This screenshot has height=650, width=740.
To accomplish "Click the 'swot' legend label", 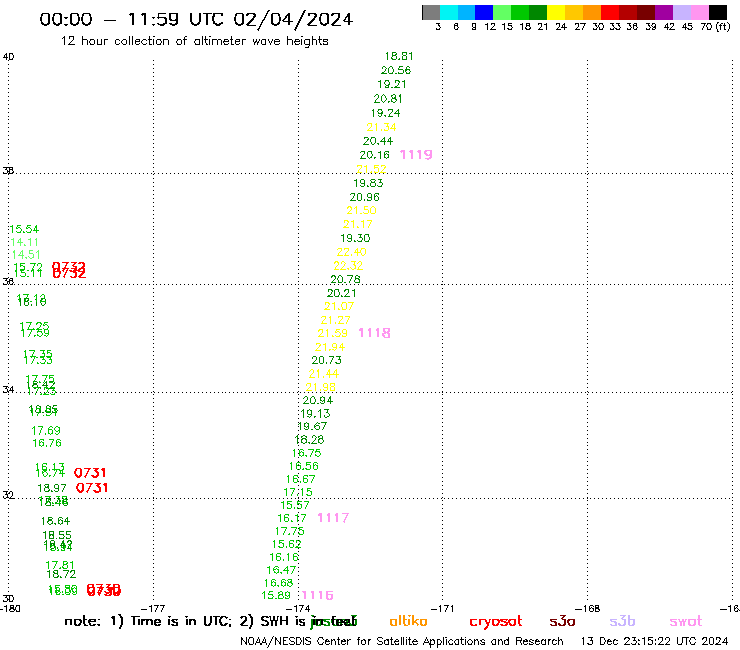I will pyautogui.click(x=686, y=621).
